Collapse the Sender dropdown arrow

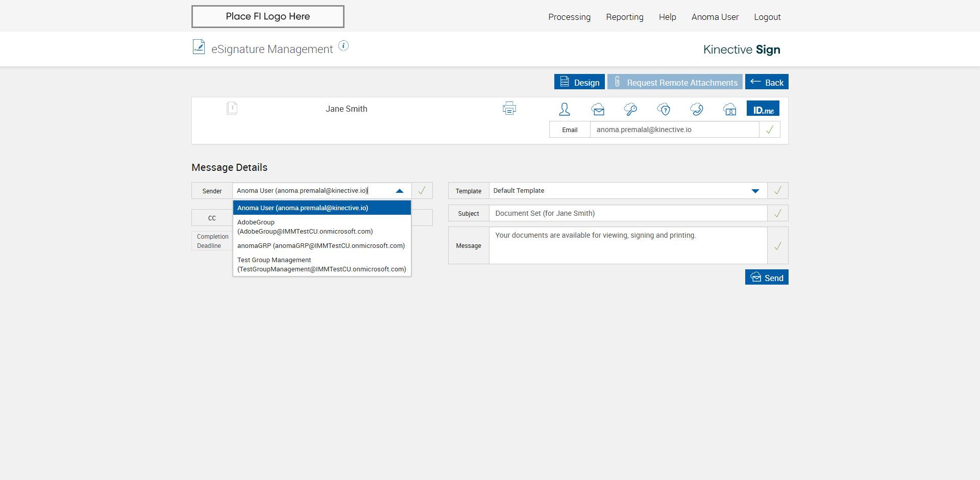400,191
